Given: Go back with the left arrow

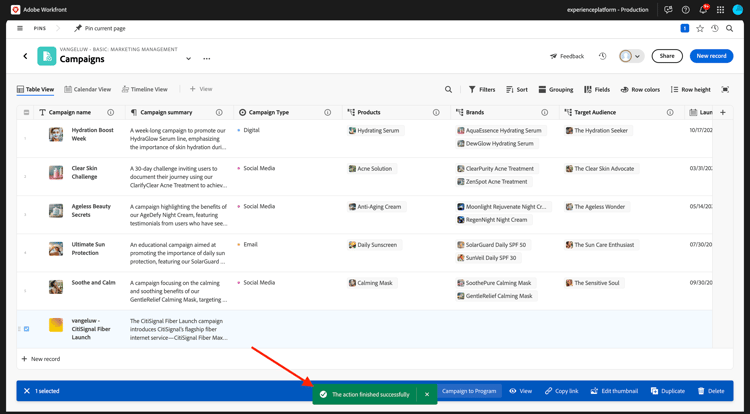Looking at the screenshot, I should click(25, 56).
